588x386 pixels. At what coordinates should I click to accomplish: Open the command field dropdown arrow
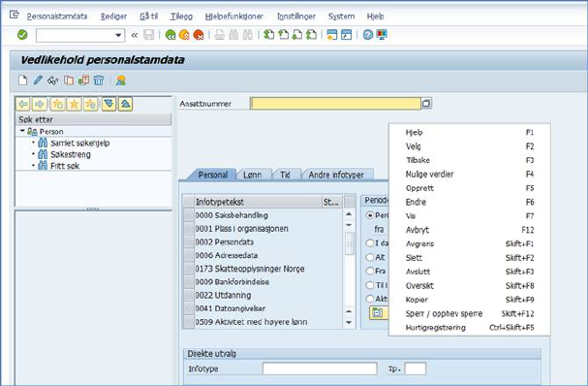pyautogui.click(x=118, y=35)
